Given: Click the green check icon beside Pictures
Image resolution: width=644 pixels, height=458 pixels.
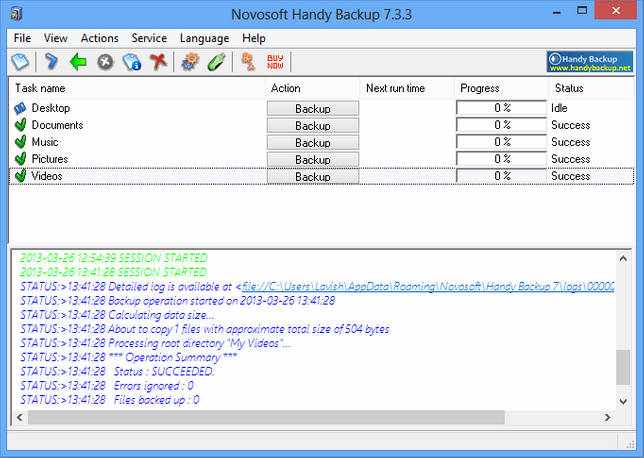Looking at the screenshot, I should tap(20, 159).
